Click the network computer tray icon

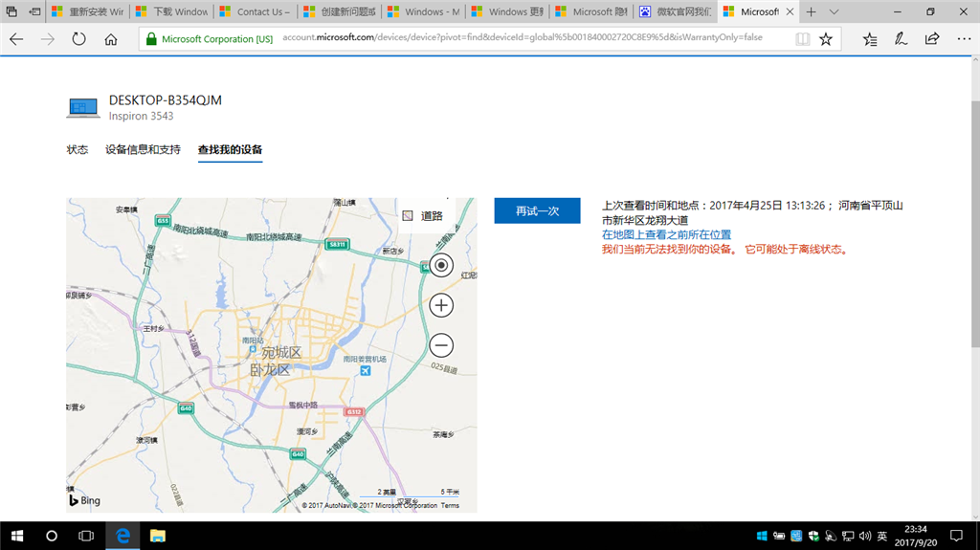click(848, 536)
